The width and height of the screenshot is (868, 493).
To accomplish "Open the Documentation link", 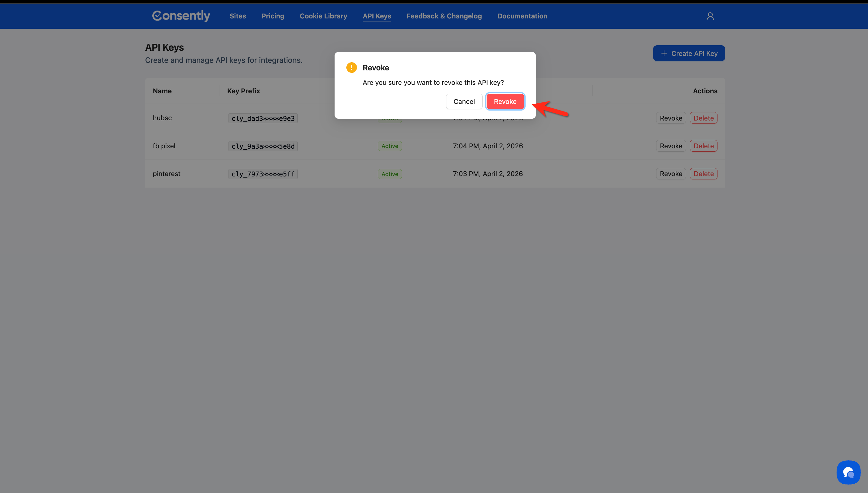I will click(x=522, y=16).
